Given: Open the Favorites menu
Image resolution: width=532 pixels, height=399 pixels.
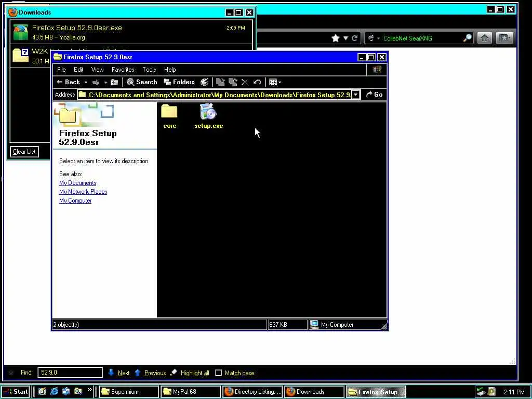Looking at the screenshot, I should click(x=123, y=70).
